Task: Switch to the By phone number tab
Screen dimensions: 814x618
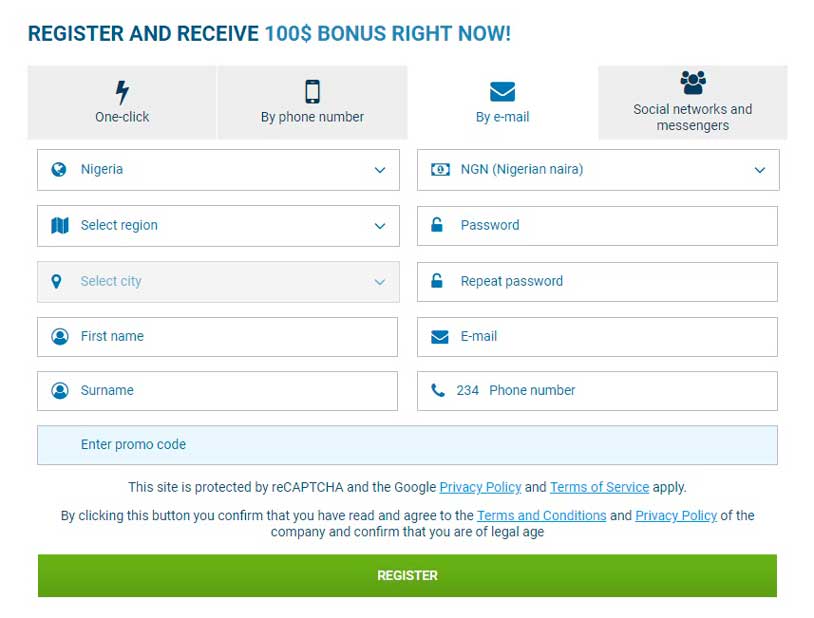Action: click(312, 116)
